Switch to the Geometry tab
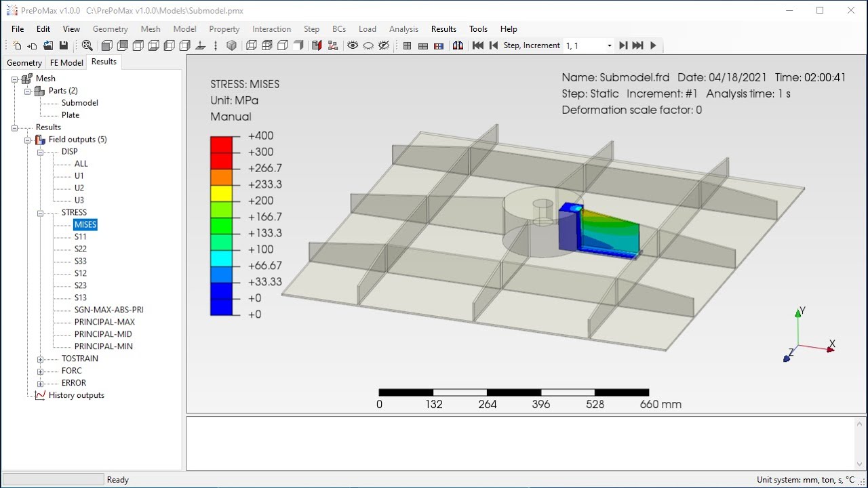The height and width of the screenshot is (488, 868). [x=24, y=62]
